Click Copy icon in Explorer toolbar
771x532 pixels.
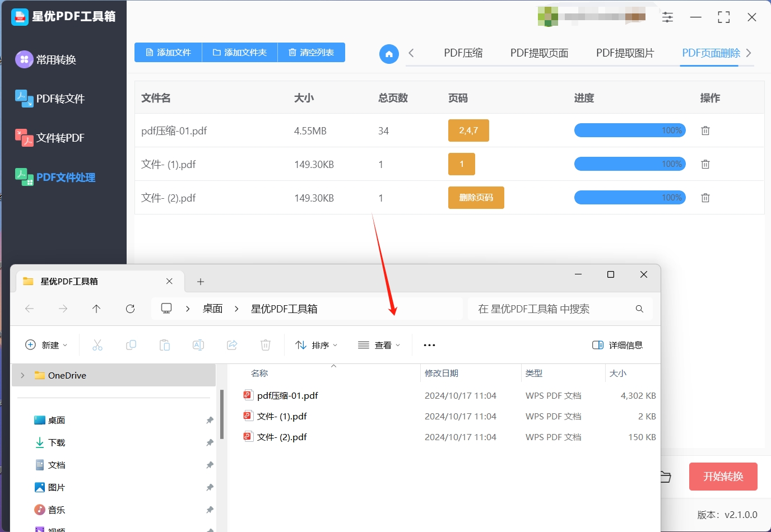point(131,345)
